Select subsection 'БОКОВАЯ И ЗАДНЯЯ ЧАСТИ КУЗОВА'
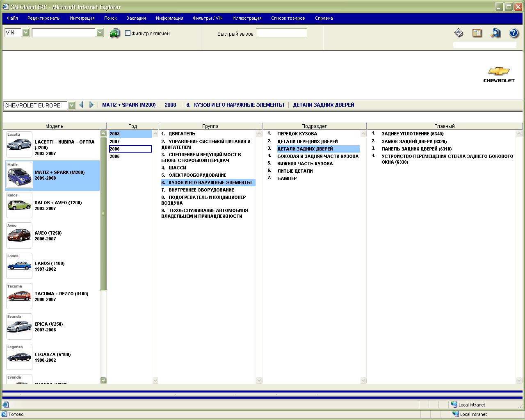Screen dimensions: 525x420 318,156
